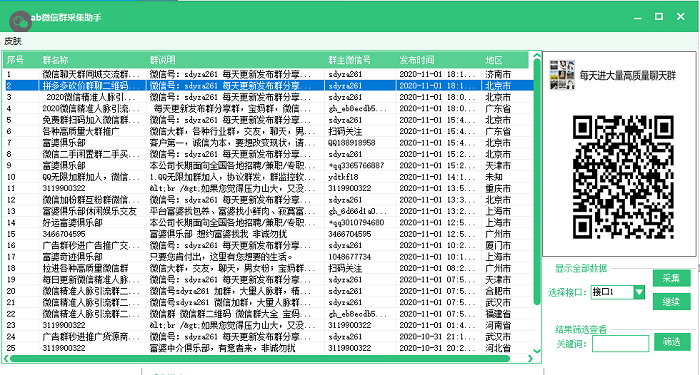Expand the 选择接口 dropdown arrow

(x=639, y=292)
